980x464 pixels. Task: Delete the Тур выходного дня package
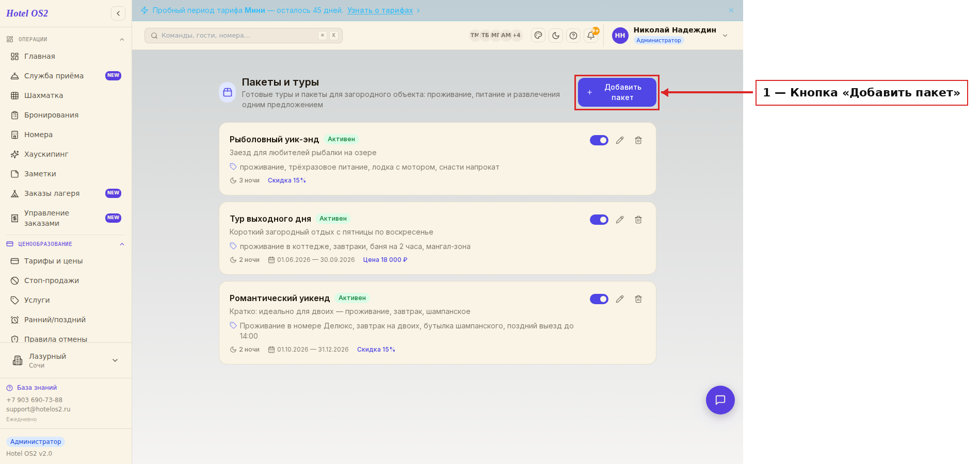[638, 220]
